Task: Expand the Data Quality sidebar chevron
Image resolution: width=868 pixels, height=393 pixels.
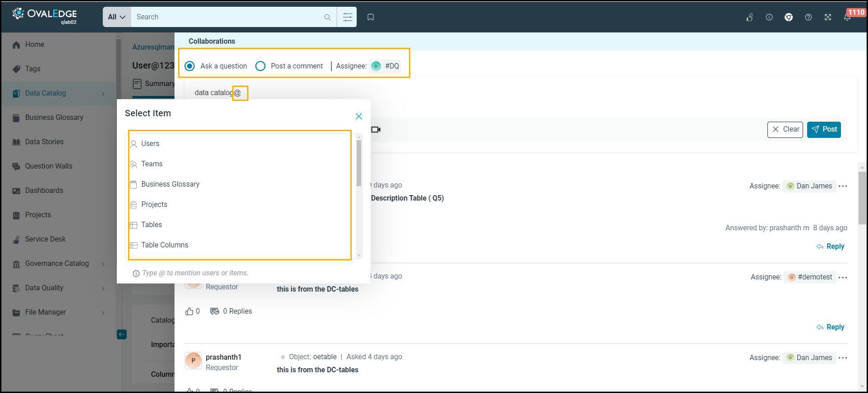Action: (x=103, y=288)
